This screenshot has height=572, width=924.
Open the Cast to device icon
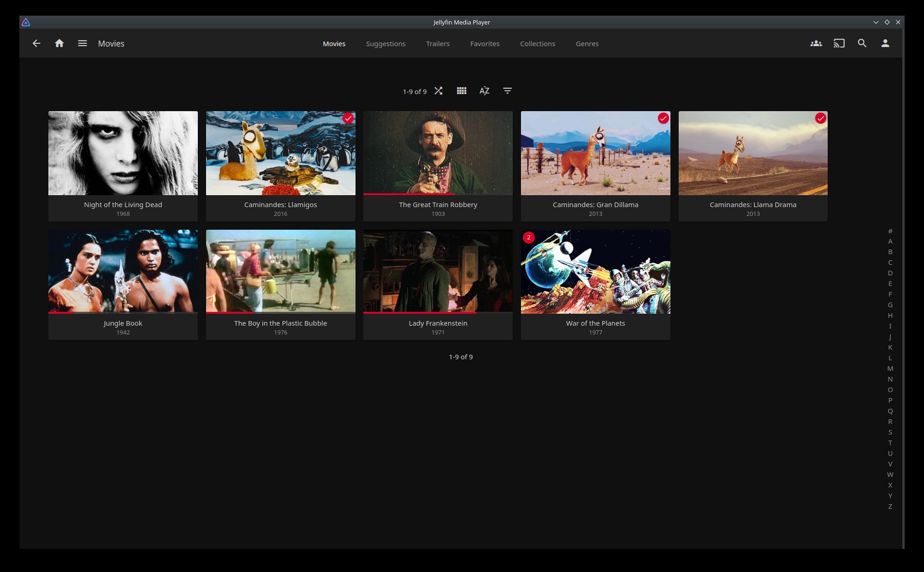pyautogui.click(x=839, y=43)
